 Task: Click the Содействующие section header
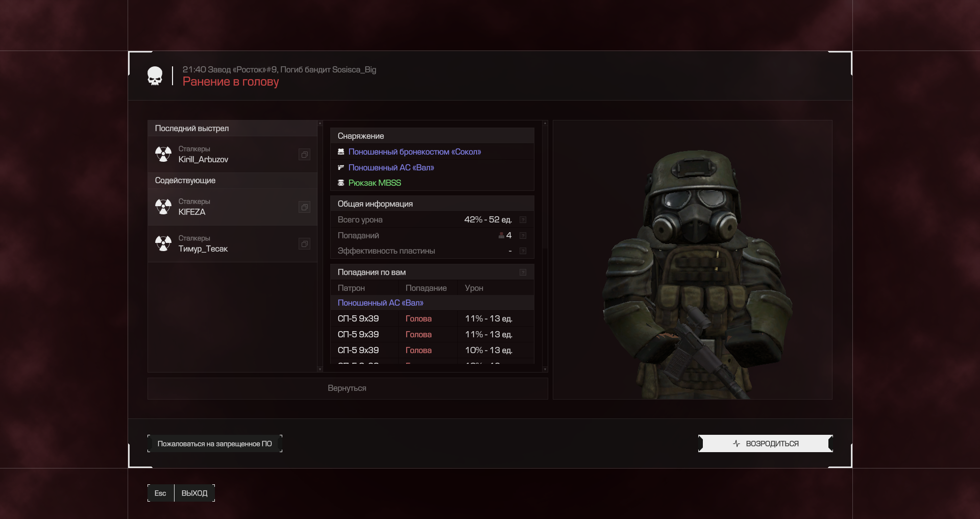click(232, 180)
